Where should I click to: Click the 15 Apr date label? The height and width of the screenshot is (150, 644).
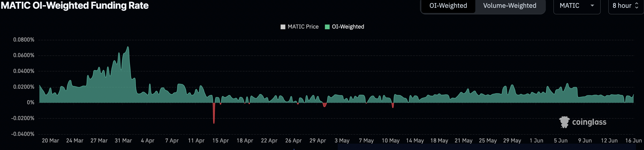pyautogui.click(x=221, y=141)
